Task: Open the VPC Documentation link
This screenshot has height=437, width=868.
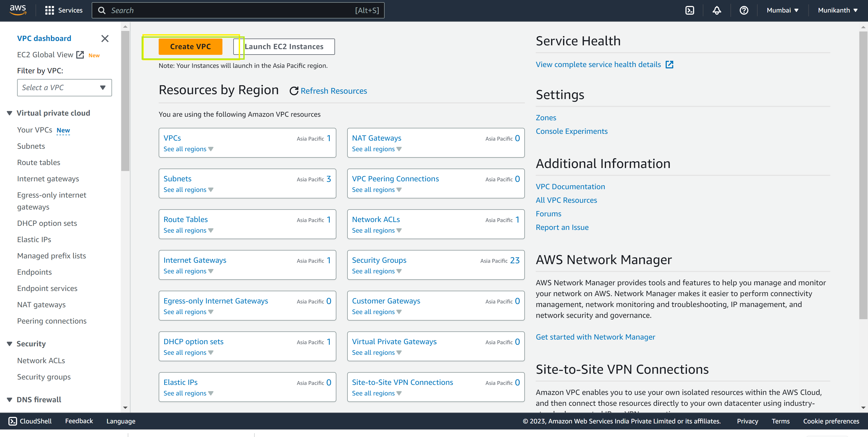Action: pyautogui.click(x=570, y=186)
